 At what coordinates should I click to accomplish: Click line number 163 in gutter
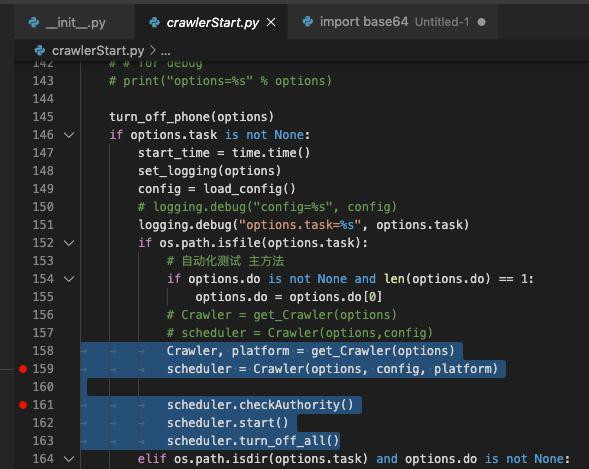pos(43,441)
